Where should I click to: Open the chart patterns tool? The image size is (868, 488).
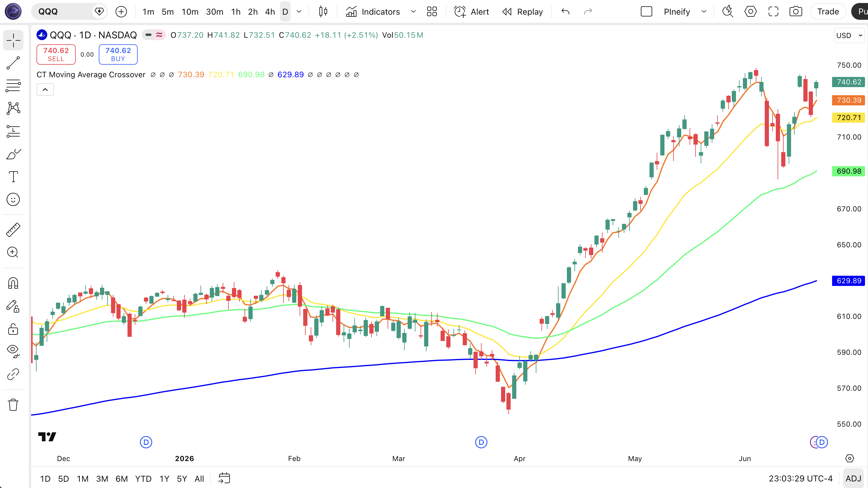(x=13, y=108)
